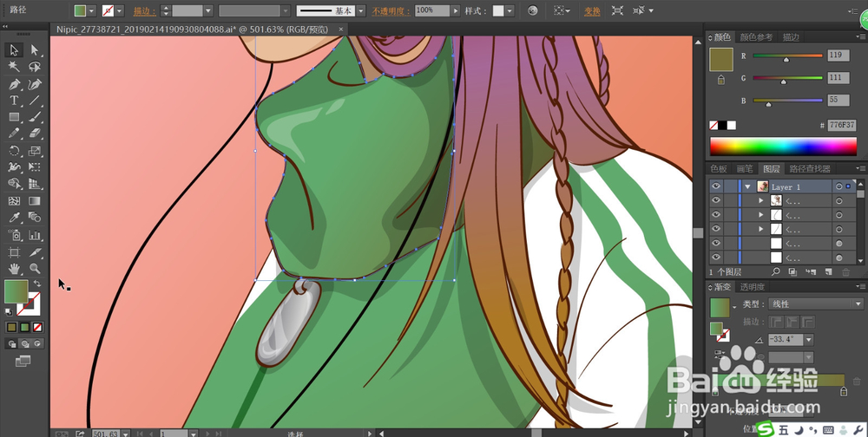
Task: Click the color spectrum bar
Action: coord(783,147)
